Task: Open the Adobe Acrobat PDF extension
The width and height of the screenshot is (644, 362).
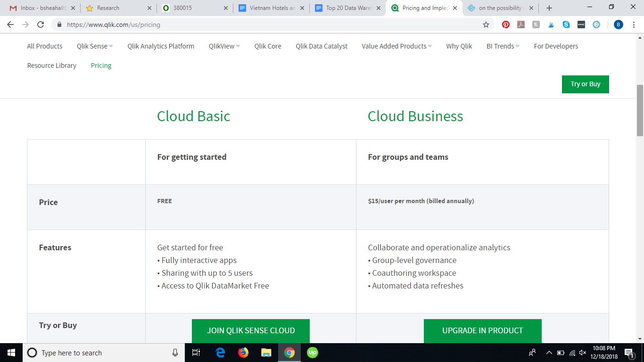Action: pyautogui.click(x=521, y=25)
